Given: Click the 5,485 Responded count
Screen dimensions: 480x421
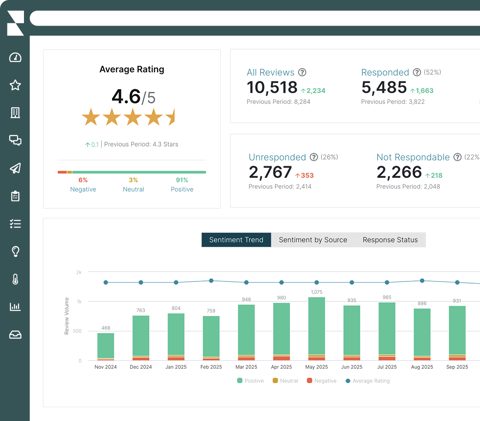Looking at the screenshot, I should (x=384, y=87).
